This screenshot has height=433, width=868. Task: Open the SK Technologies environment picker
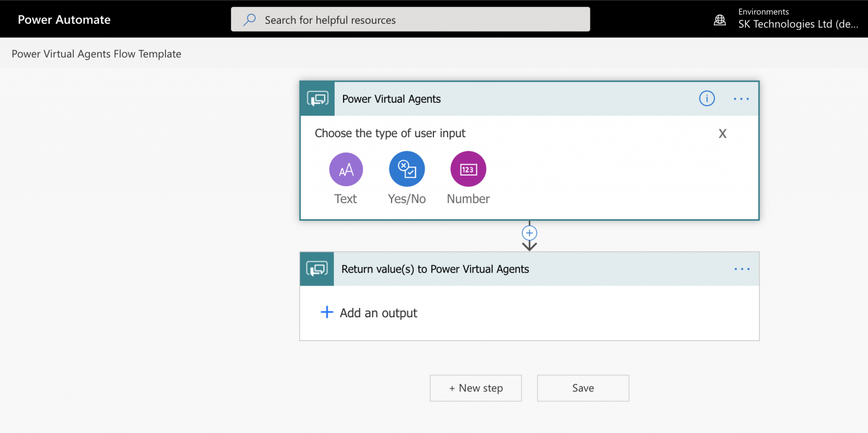pyautogui.click(x=798, y=24)
